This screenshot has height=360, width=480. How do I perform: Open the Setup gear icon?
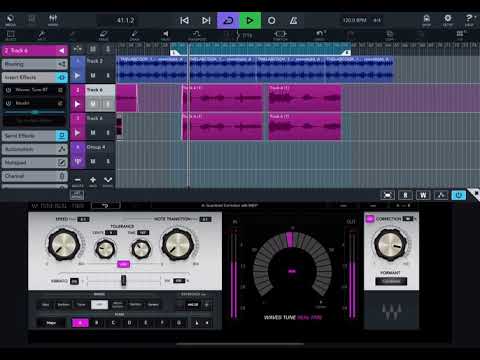click(448, 20)
